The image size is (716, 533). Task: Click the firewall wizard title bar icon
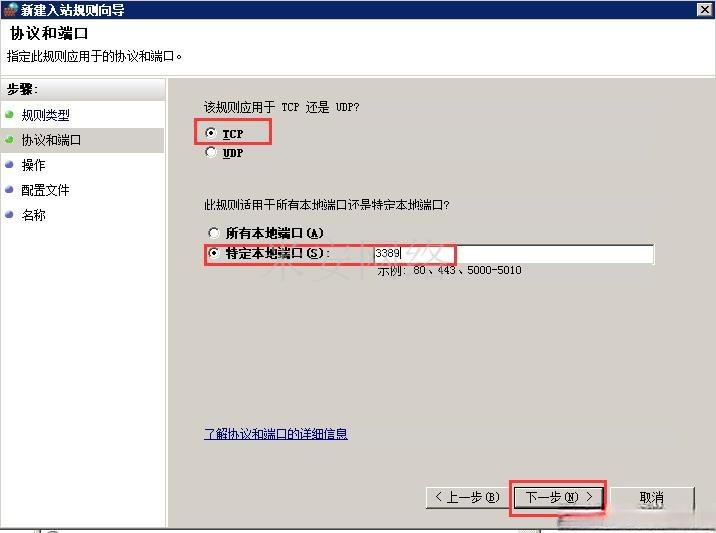[10, 10]
